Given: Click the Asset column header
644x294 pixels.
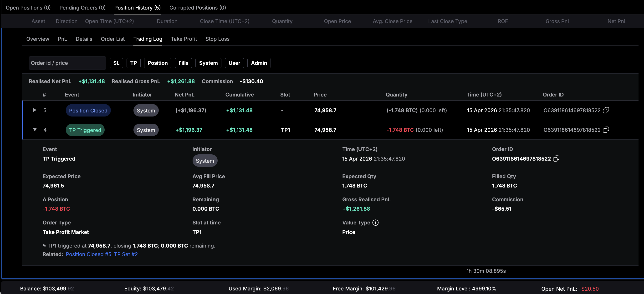Looking at the screenshot, I should click(38, 21).
